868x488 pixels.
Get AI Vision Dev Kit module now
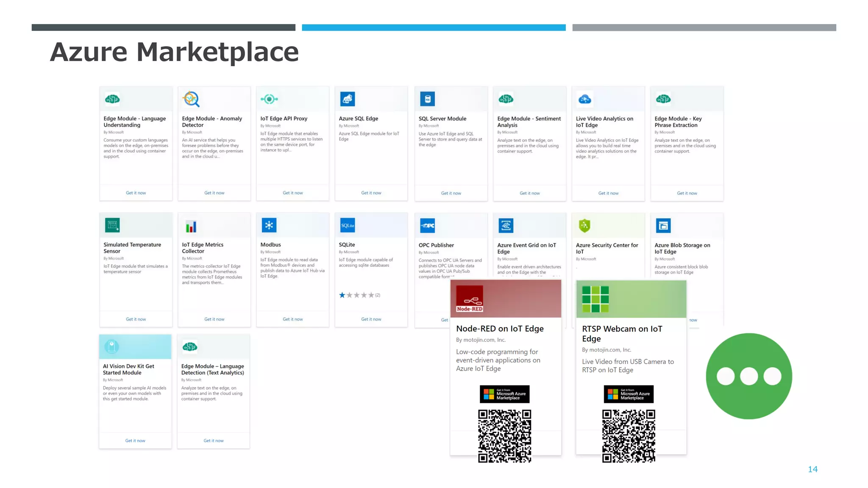point(135,441)
